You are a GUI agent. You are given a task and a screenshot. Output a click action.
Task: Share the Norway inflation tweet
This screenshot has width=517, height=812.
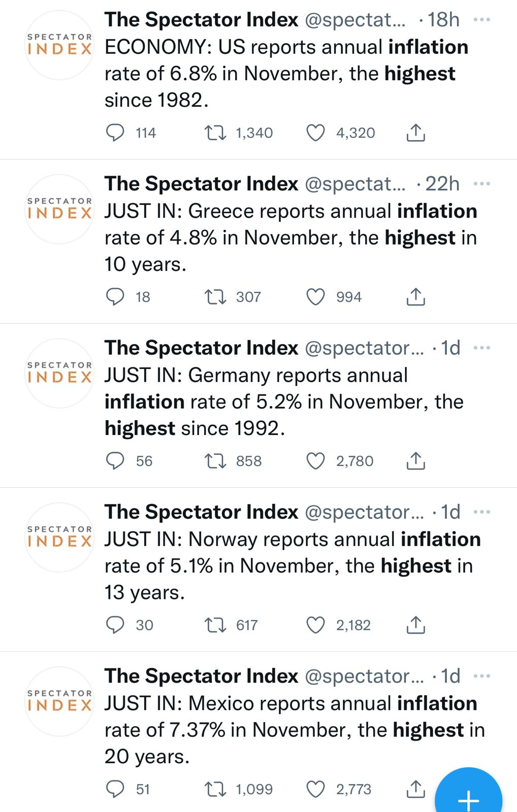tap(415, 625)
